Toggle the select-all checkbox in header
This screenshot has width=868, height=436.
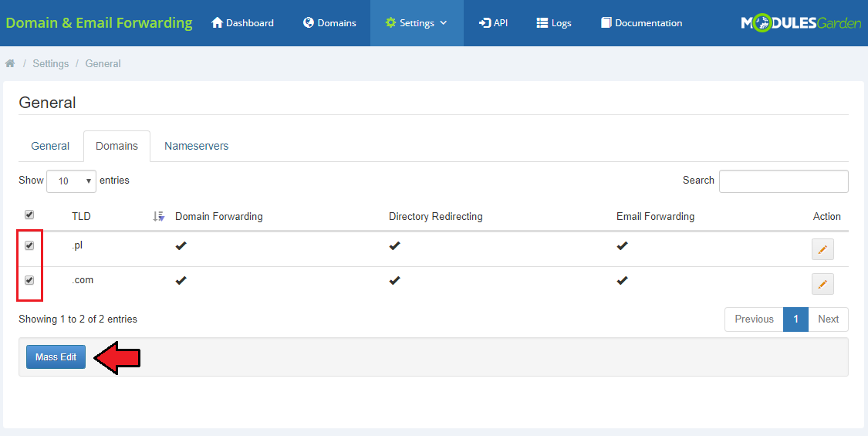[30, 215]
